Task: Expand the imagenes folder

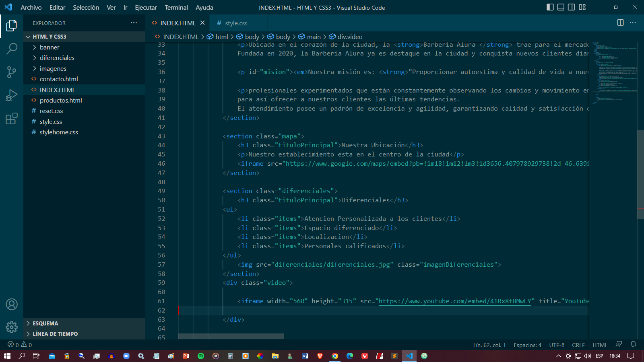Action: tap(84, 68)
